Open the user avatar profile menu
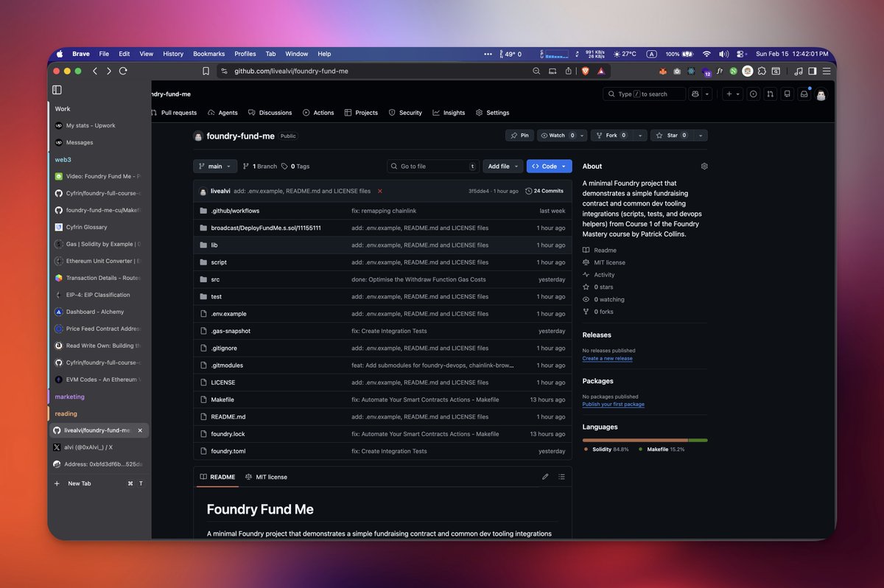The image size is (884, 588). coord(821,94)
